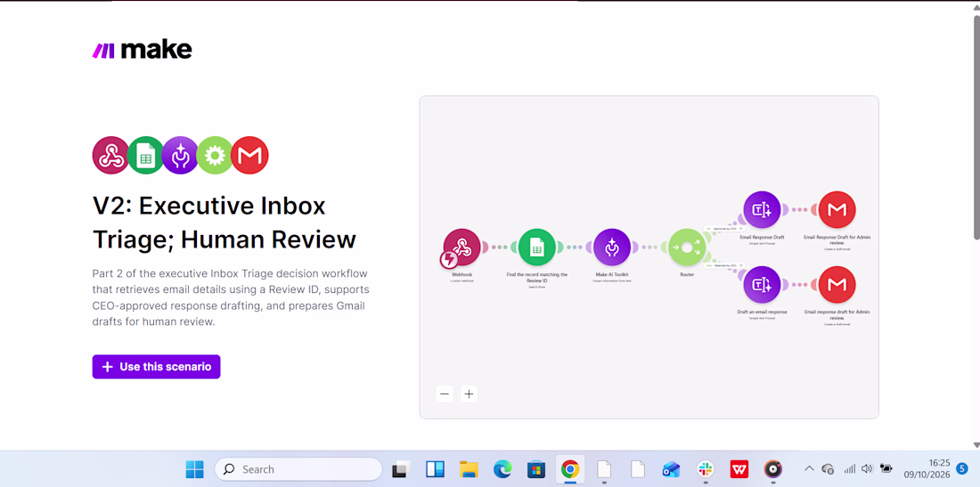Screen dimensions: 980x487
Task: Click the 'Router' label
Action: tap(687, 275)
